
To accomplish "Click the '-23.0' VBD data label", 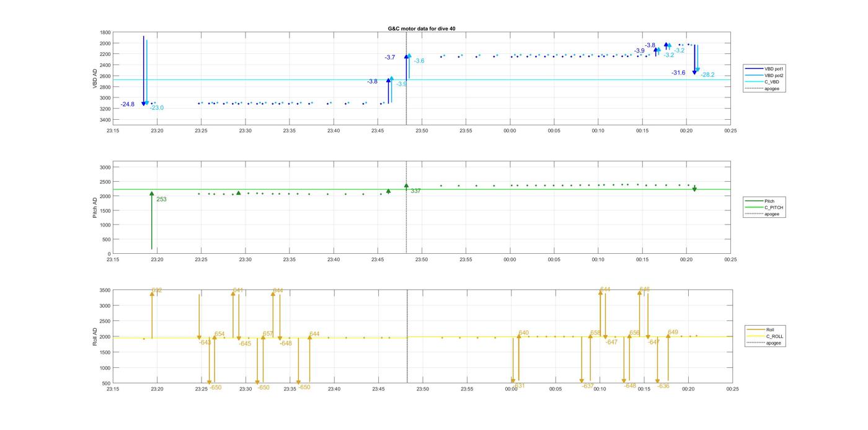I will pos(157,108).
